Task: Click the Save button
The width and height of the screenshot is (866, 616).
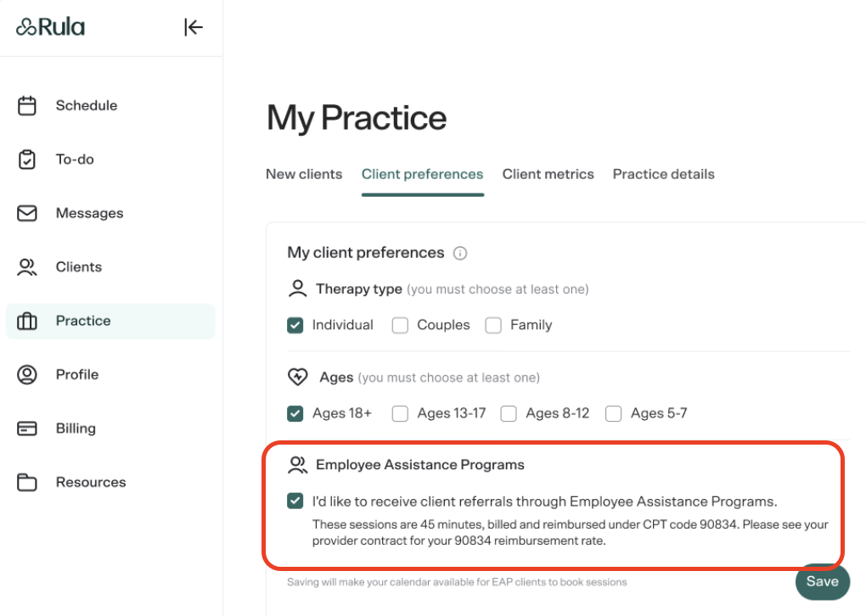Action: tap(823, 582)
